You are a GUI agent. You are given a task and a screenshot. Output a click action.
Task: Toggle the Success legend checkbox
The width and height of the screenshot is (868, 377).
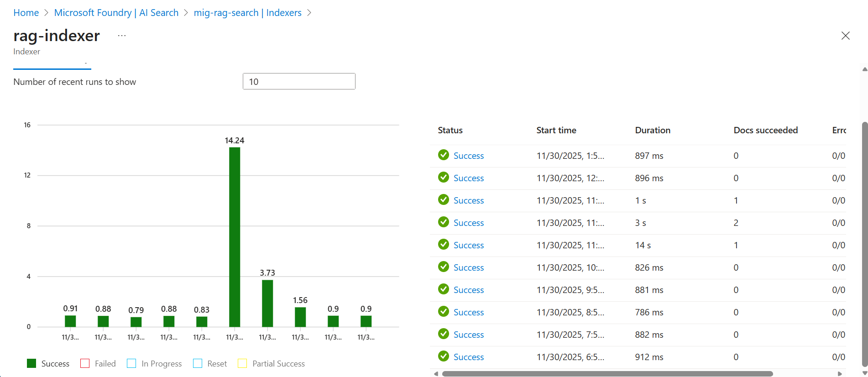(x=31, y=363)
